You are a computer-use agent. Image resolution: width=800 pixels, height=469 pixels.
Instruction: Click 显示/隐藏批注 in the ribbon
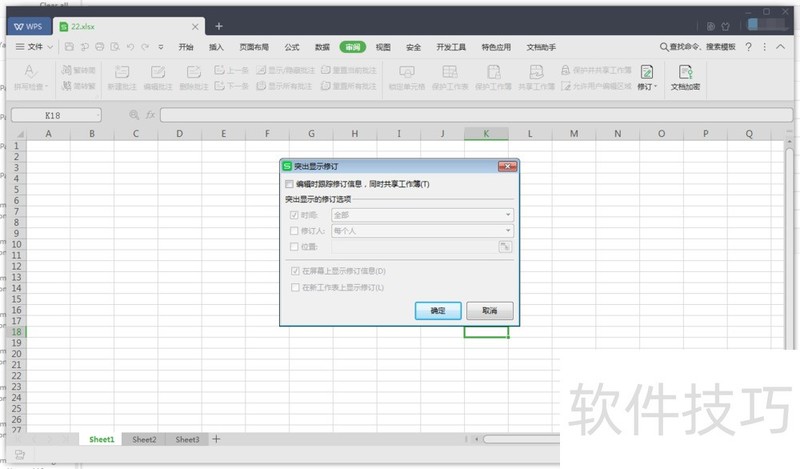286,70
